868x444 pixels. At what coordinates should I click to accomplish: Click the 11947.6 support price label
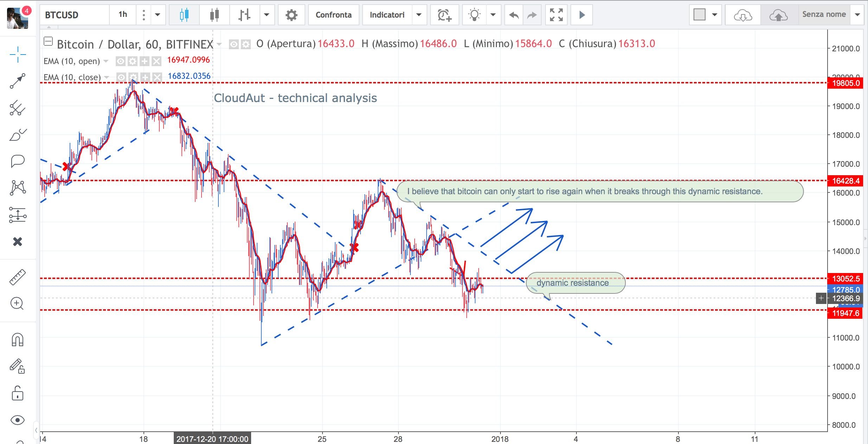(x=845, y=313)
